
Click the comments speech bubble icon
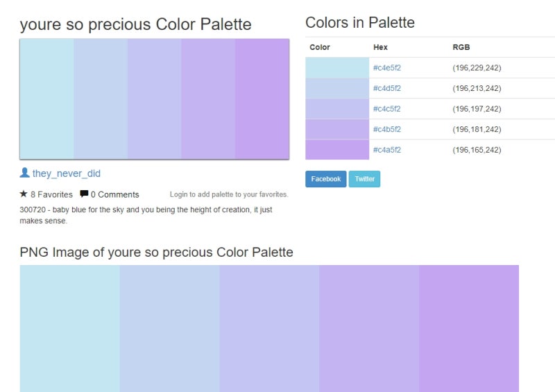point(84,194)
